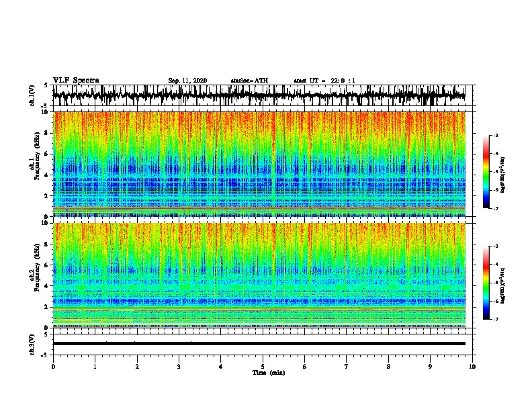Click the '2' kHz tick on ch.2 axis

(47, 306)
